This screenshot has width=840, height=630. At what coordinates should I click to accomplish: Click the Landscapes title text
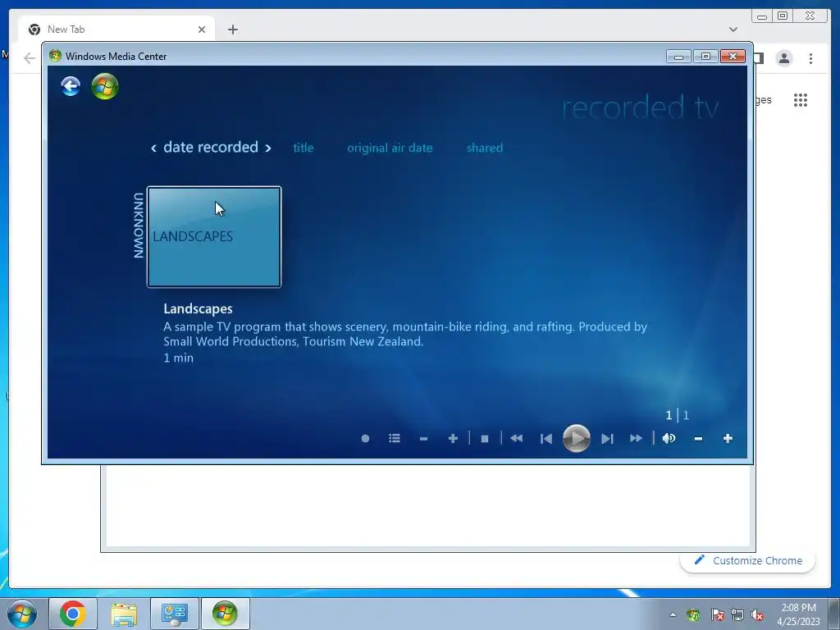coord(199,308)
